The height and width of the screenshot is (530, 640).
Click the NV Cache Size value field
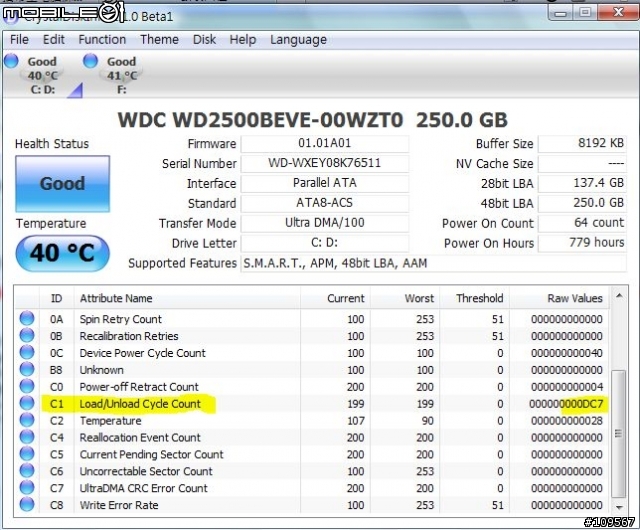[x=582, y=163]
